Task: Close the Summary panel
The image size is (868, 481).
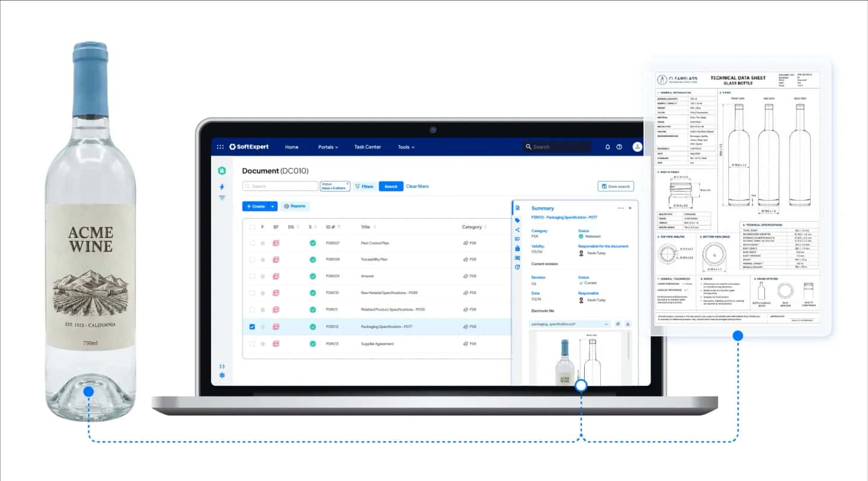Action: coord(630,208)
